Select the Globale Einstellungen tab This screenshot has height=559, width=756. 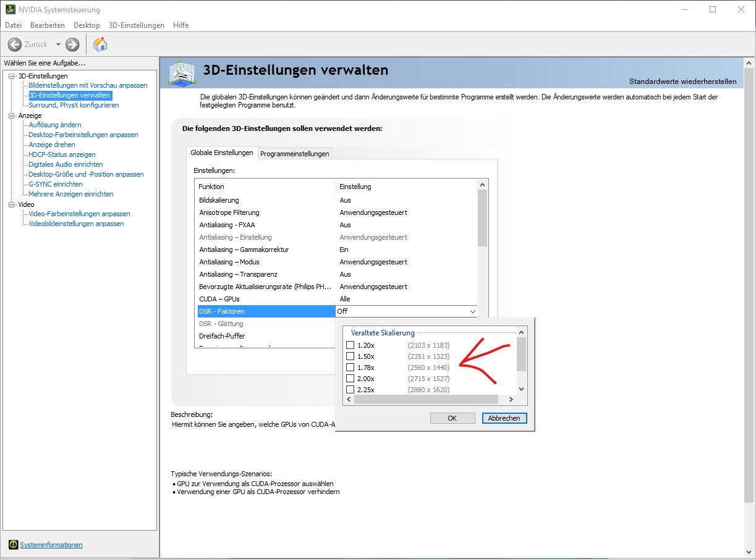pyautogui.click(x=222, y=153)
